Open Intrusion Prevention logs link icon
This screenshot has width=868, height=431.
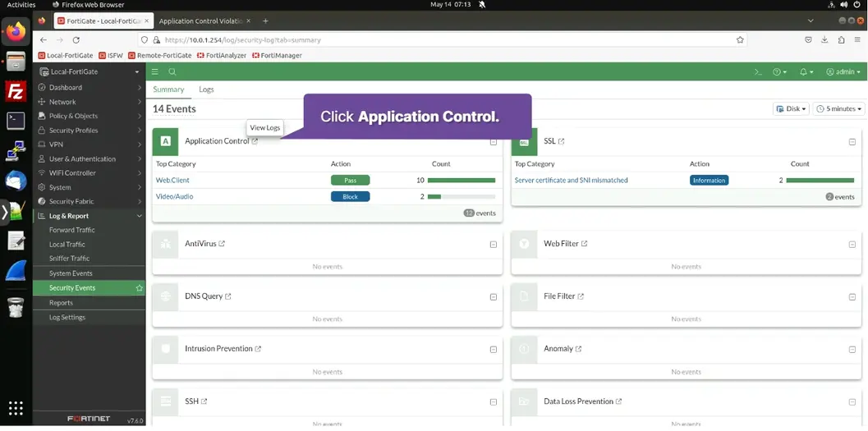[258, 349]
